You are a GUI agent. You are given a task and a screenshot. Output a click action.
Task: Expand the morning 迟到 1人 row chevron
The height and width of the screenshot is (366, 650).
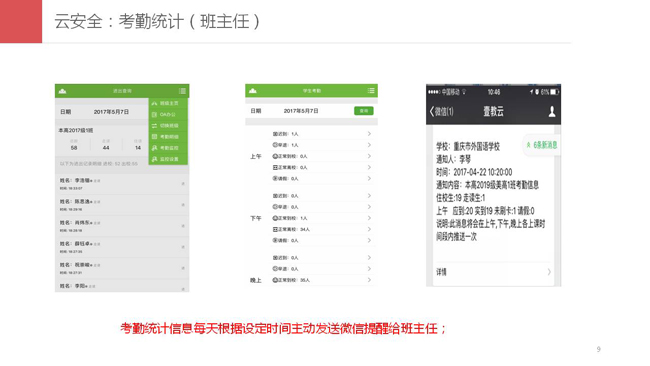pos(369,134)
